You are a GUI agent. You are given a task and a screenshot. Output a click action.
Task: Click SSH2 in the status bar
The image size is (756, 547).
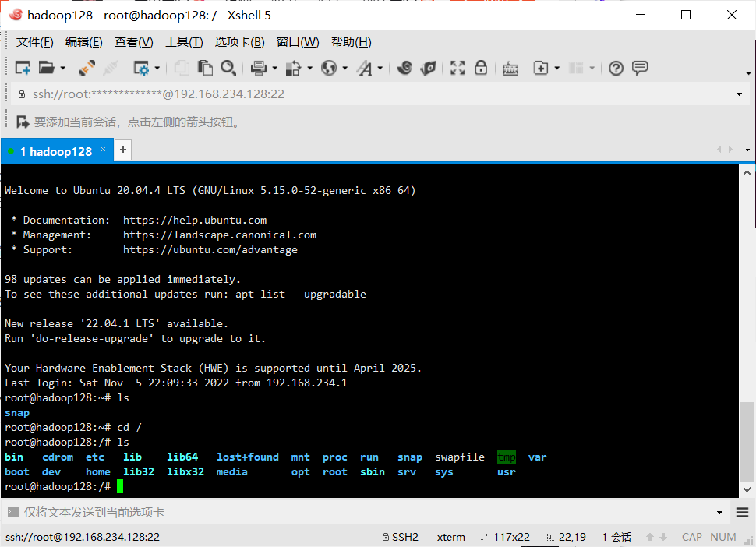pyautogui.click(x=400, y=538)
